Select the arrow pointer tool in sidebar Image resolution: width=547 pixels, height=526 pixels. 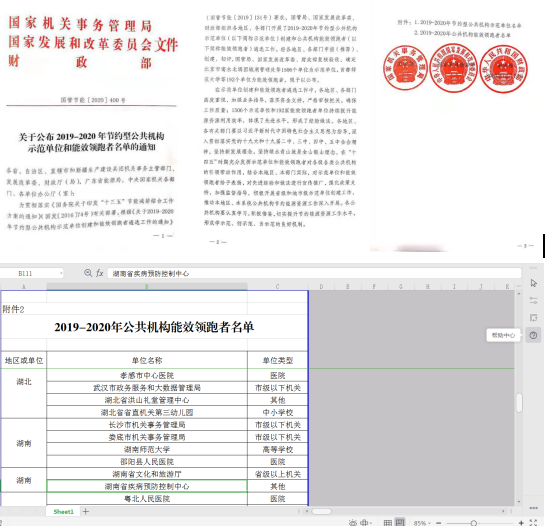point(533,283)
